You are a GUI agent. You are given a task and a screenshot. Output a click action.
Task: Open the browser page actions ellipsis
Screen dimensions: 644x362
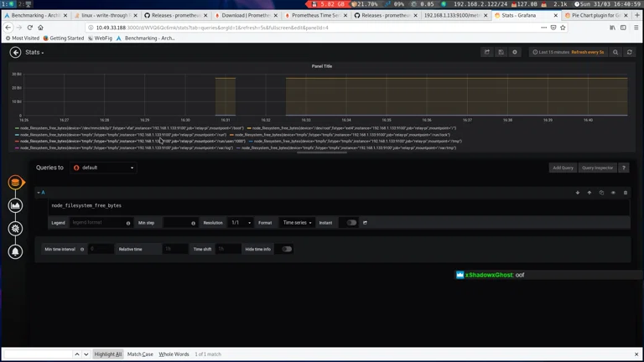543,28
